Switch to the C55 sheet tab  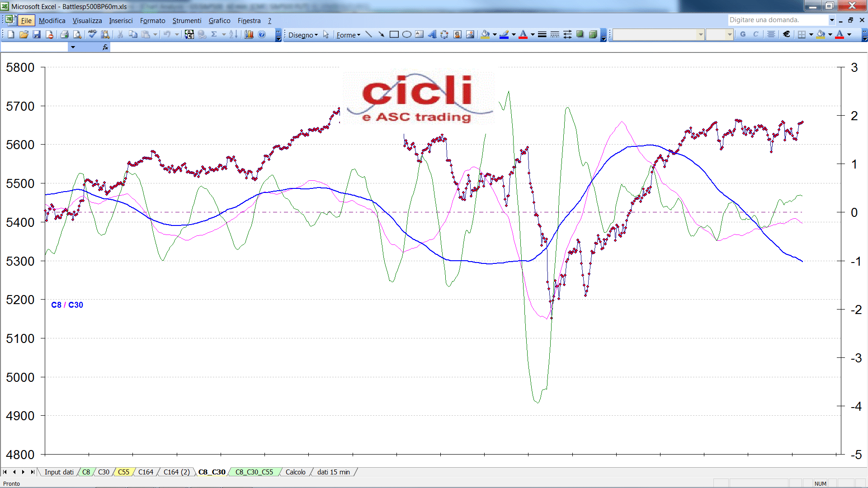tap(123, 472)
